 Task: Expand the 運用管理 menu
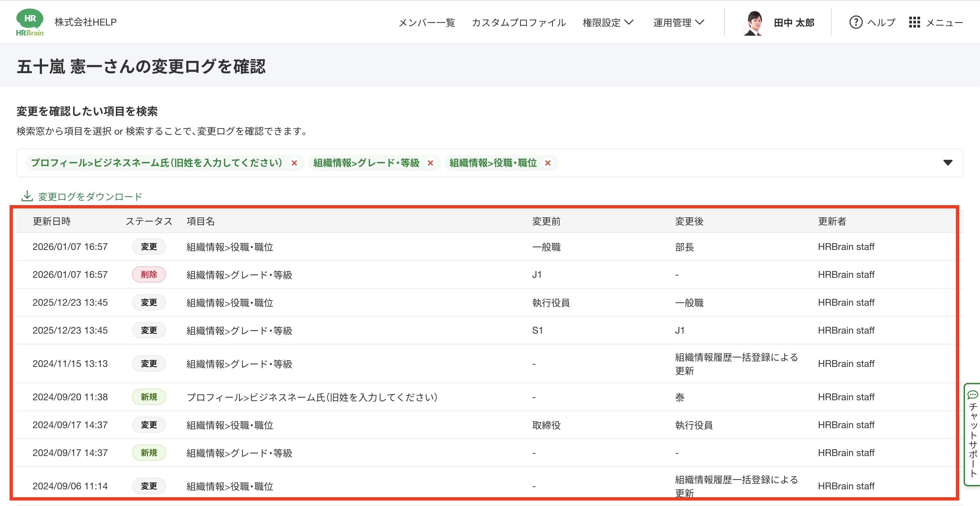tap(679, 22)
